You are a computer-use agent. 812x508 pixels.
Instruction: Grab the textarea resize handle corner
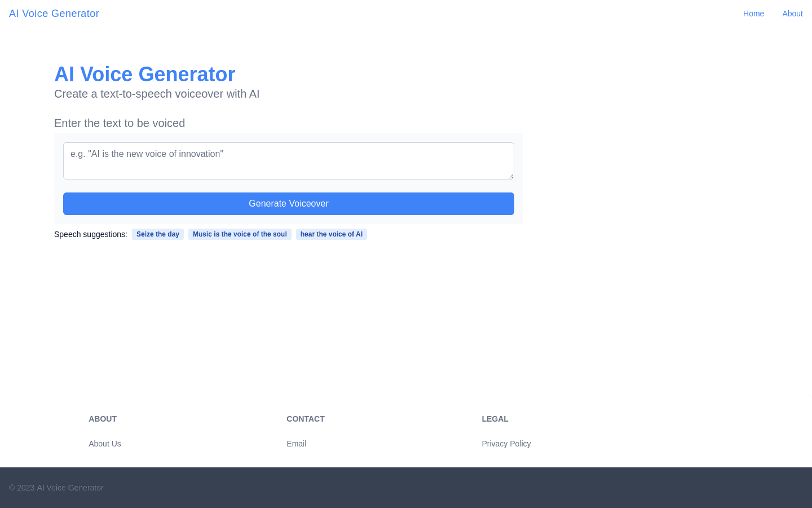click(511, 176)
